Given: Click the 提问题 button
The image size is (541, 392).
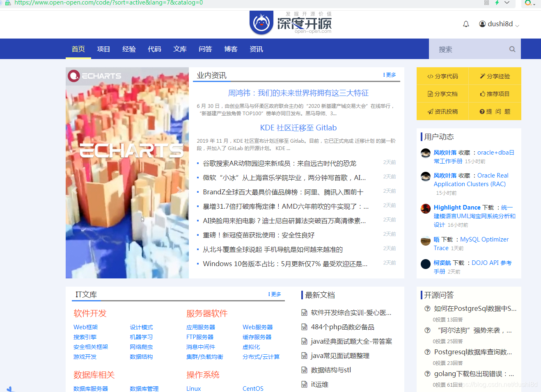Looking at the screenshot, I should tap(495, 112).
